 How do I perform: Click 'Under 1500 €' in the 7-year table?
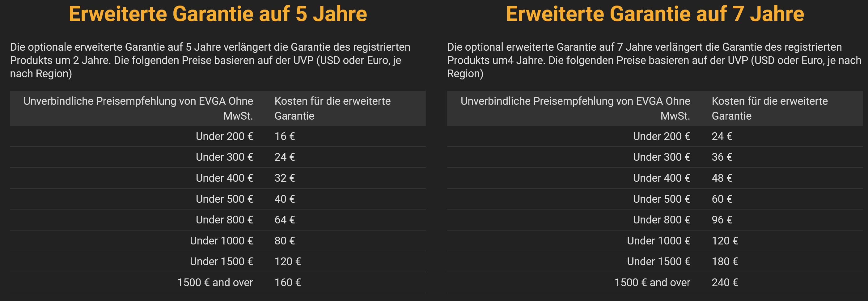[x=658, y=261]
